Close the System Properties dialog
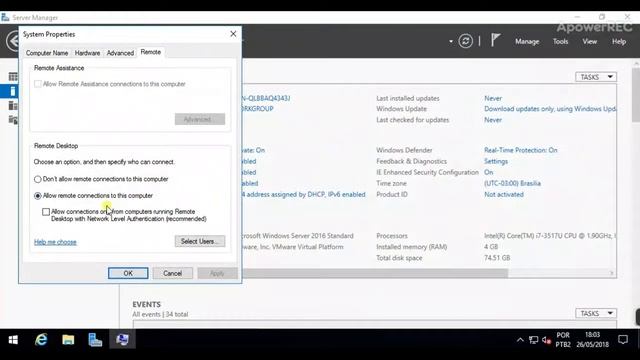The width and height of the screenshot is (640, 360). point(233,34)
